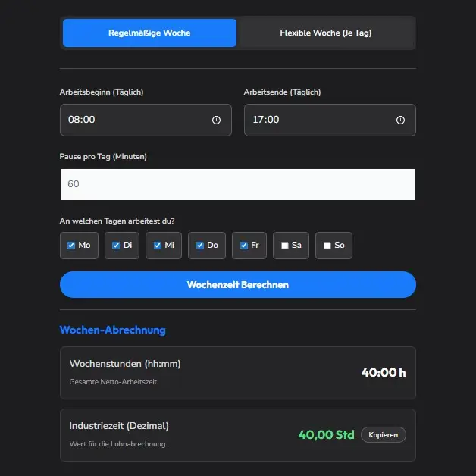Select the 40:00 h weekly hours result

point(384,373)
